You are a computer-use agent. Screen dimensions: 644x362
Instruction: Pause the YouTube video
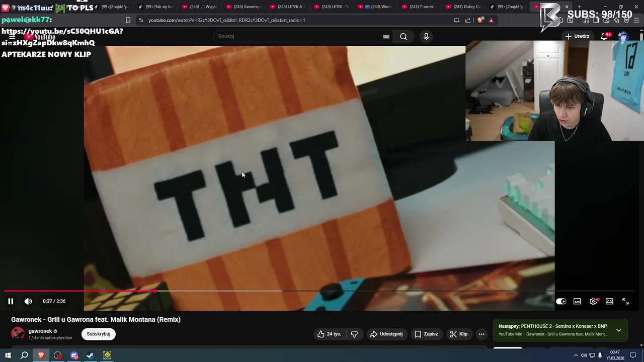[x=11, y=301]
